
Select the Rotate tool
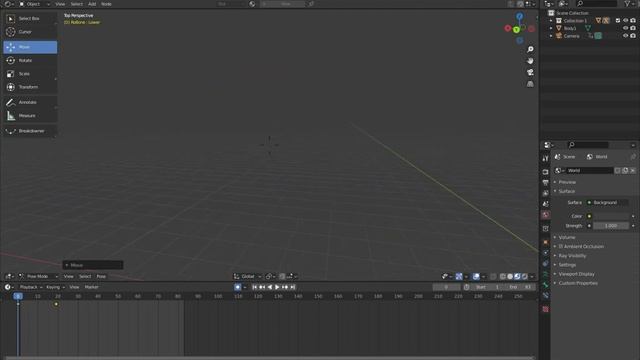30,60
